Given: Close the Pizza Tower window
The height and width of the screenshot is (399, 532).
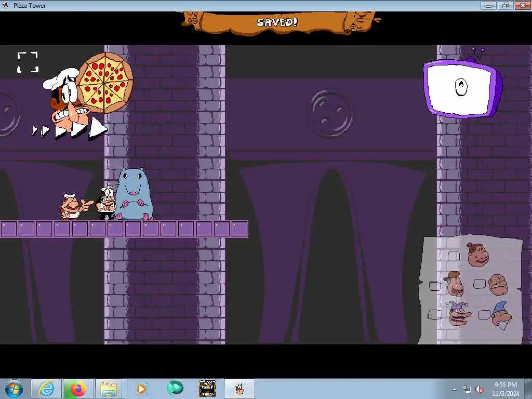Looking at the screenshot, I should (523, 5).
